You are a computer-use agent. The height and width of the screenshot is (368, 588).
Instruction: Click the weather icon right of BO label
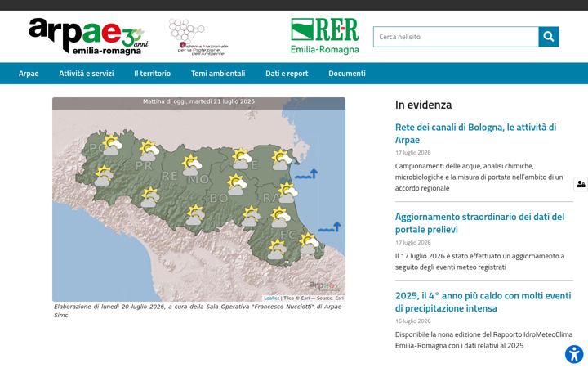tap(251, 216)
